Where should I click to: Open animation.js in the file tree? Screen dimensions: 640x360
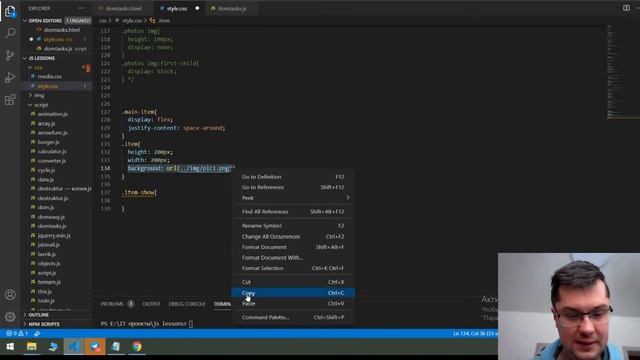pos(53,114)
